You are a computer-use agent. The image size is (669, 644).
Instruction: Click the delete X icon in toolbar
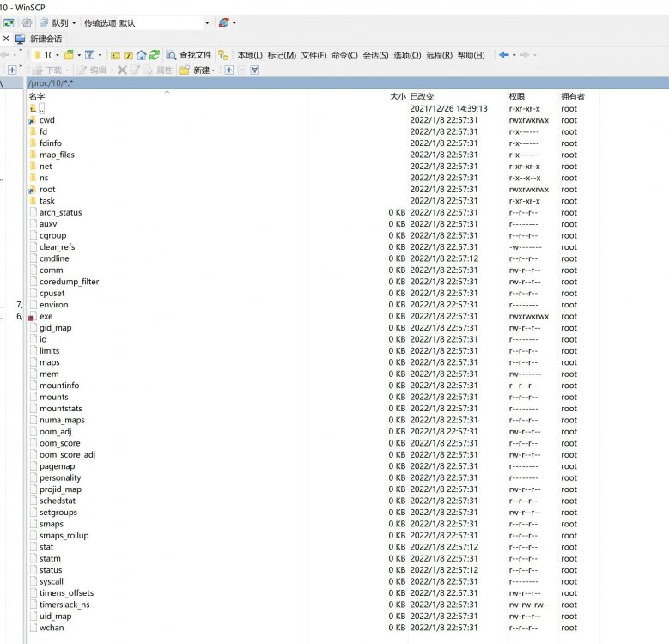tap(122, 70)
